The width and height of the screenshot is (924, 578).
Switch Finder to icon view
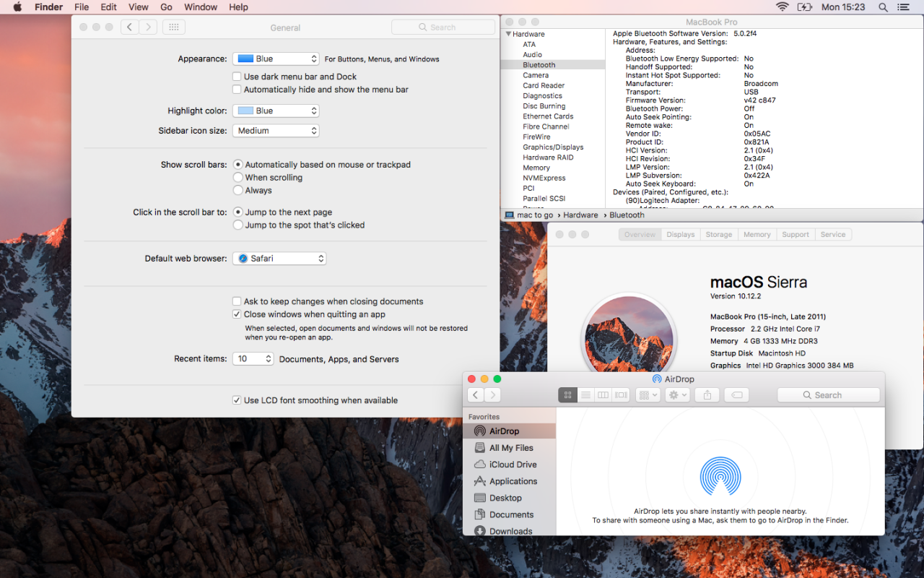pyautogui.click(x=567, y=395)
